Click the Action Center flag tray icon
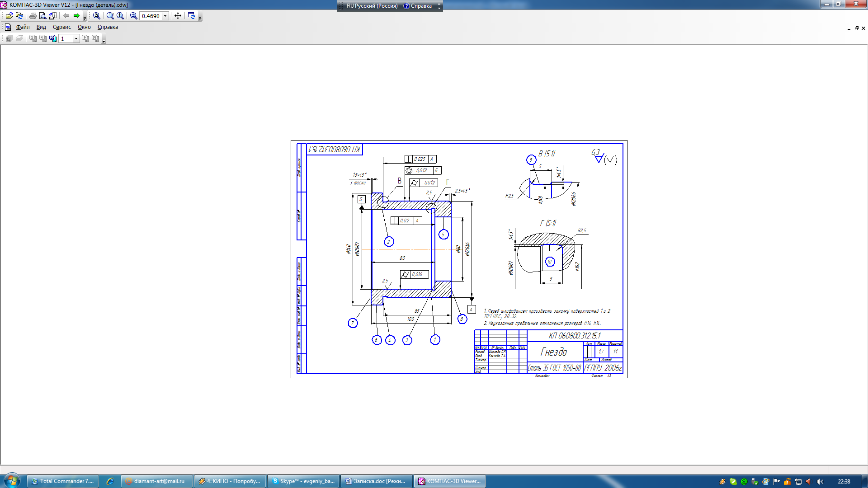 (x=776, y=482)
